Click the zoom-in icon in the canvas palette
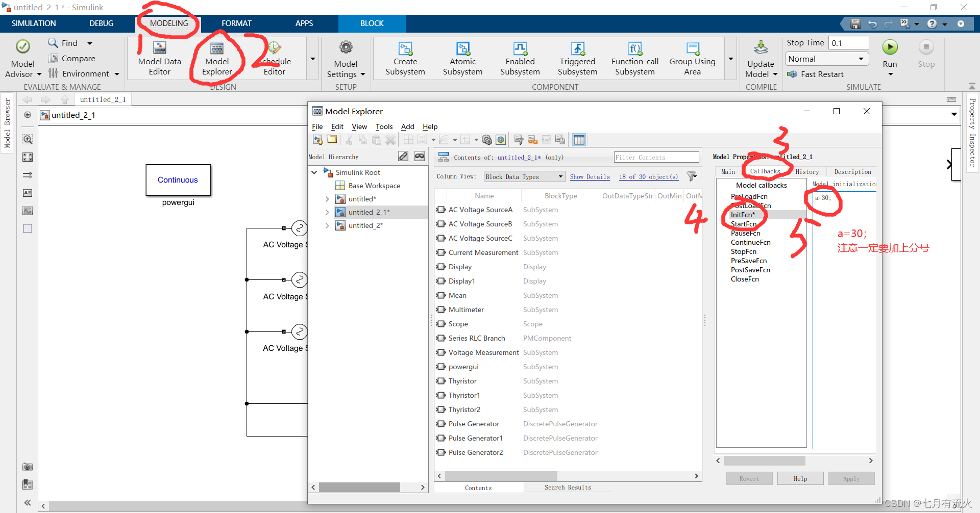980x513 pixels. pyautogui.click(x=28, y=139)
